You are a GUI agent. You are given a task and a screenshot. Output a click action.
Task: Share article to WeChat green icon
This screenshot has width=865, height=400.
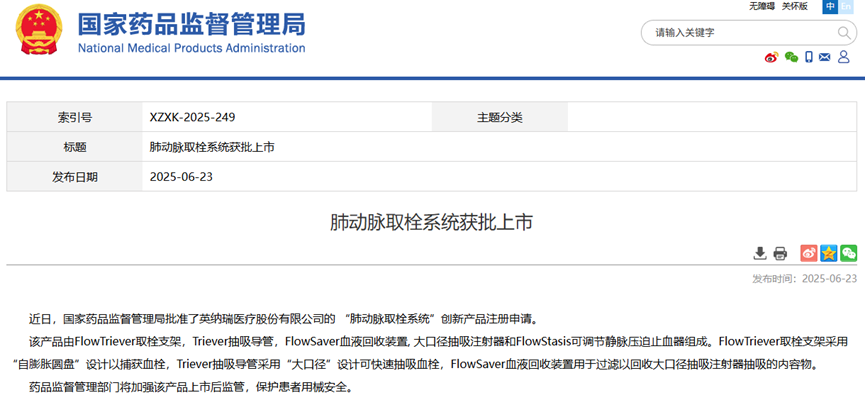848,253
